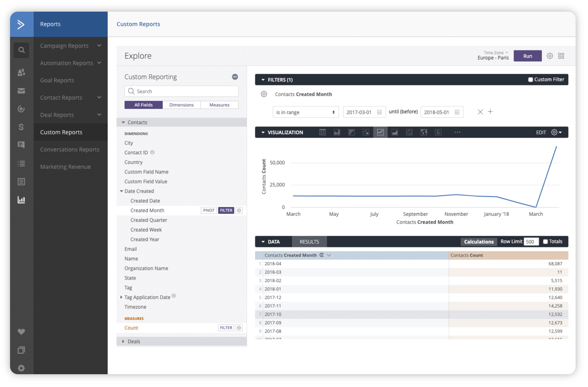Select the table visualization icon
Screen dimensions: 588x387
tap(322, 132)
